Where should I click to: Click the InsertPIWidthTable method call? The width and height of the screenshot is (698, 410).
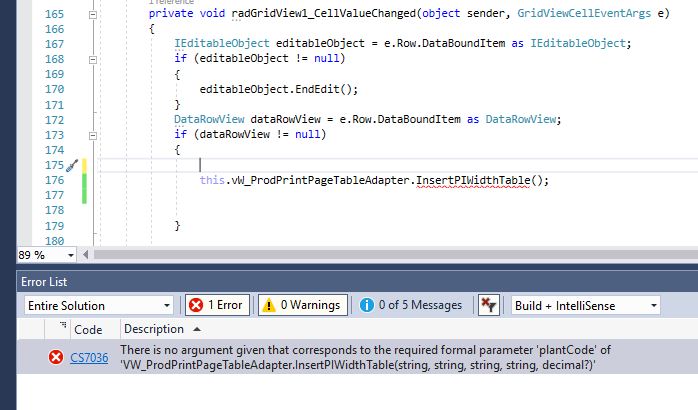(473, 180)
